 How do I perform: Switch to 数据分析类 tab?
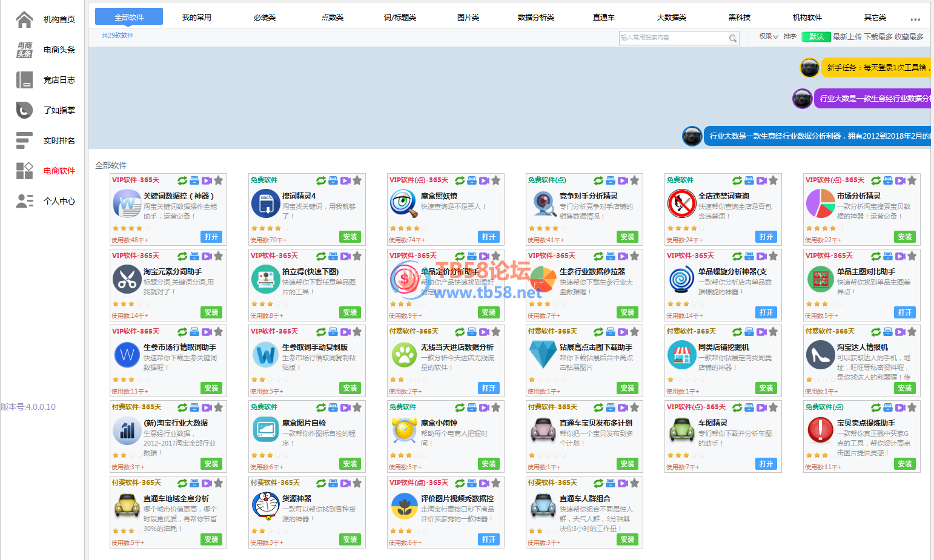tap(536, 18)
